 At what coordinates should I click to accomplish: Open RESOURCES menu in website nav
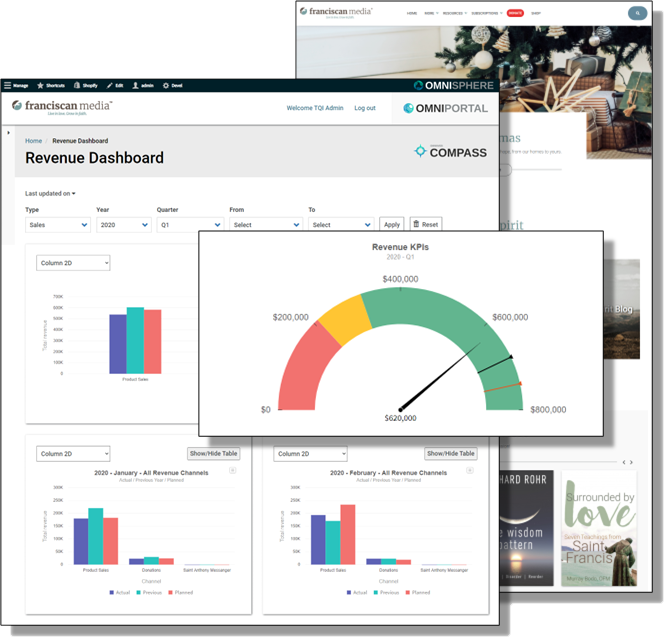pos(455,13)
